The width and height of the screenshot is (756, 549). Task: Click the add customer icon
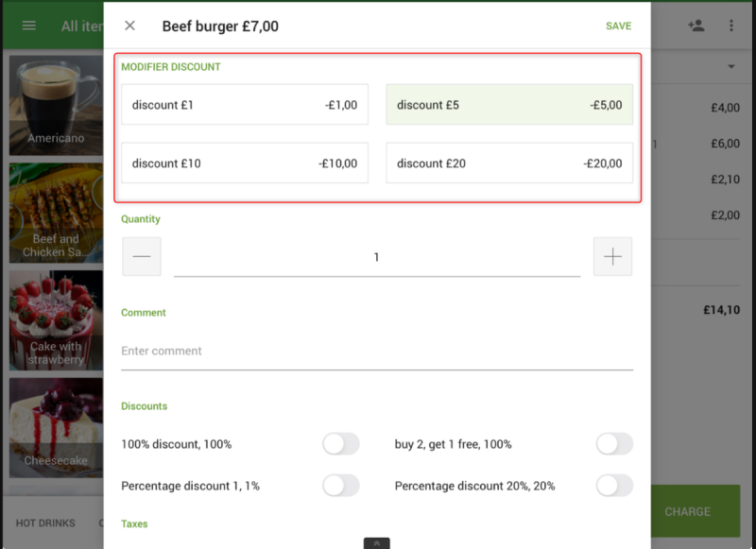(696, 26)
